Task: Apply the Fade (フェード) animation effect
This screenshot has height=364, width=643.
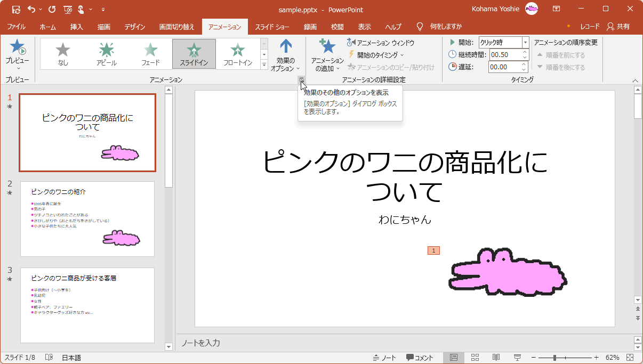Action: [x=150, y=54]
